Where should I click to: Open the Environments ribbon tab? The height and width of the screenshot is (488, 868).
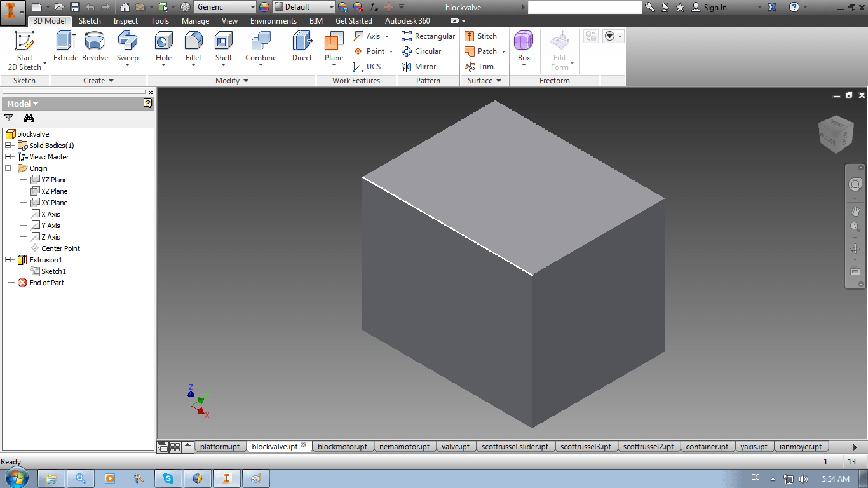coord(273,21)
